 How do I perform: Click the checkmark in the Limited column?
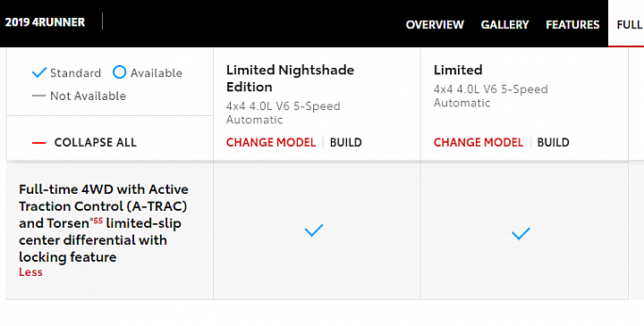coord(521,233)
